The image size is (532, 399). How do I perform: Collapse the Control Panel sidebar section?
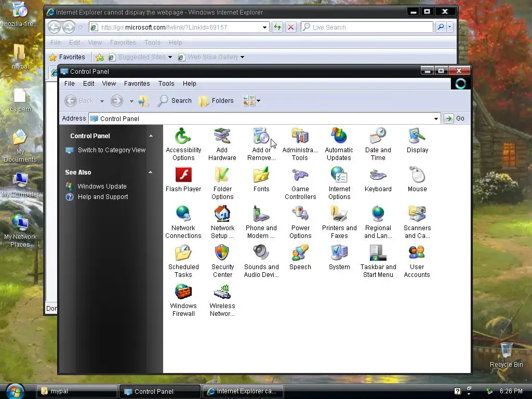[151, 136]
